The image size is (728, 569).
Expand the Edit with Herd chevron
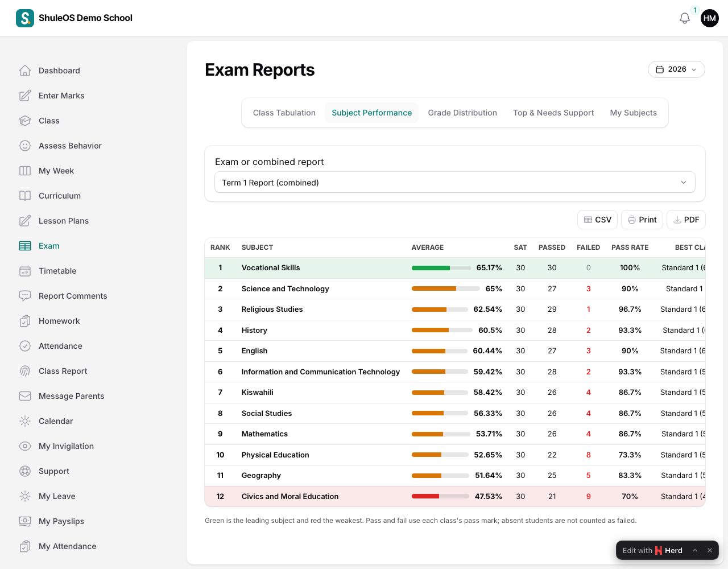tap(695, 550)
